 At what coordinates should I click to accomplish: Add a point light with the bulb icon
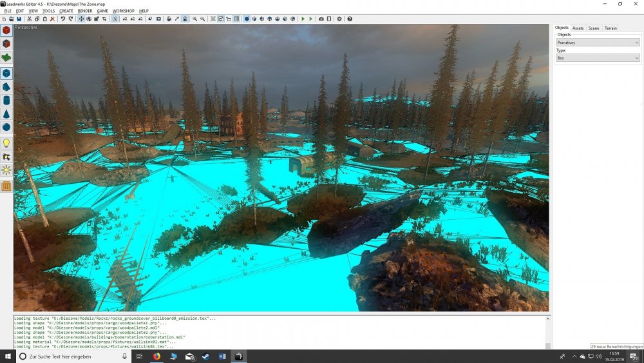tap(6, 143)
